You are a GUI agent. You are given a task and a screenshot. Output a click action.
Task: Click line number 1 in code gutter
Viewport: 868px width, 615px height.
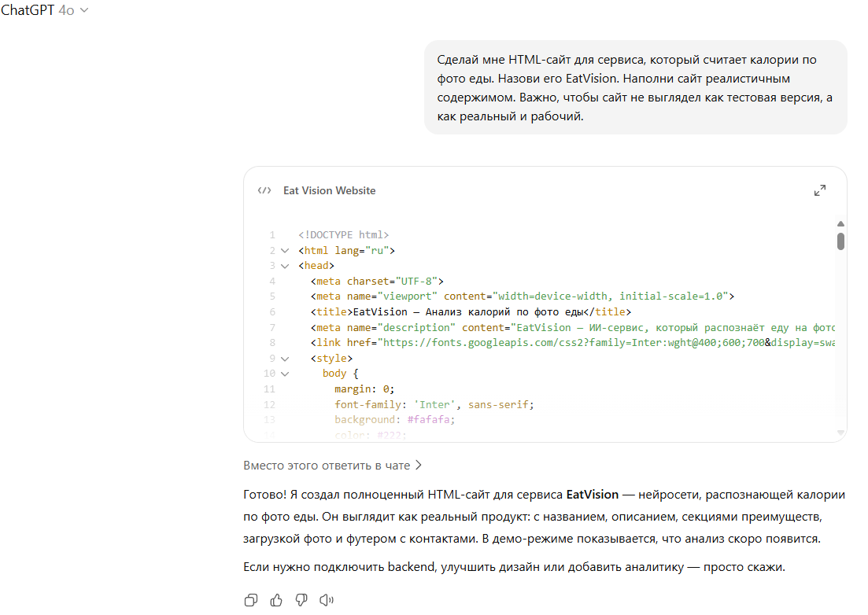tap(271, 235)
